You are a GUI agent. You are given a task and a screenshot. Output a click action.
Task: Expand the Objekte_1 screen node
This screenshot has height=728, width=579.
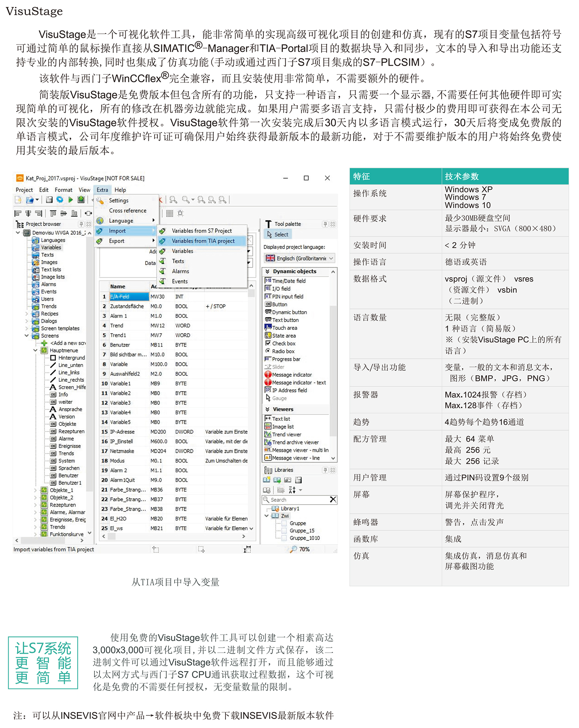click(x=35, y=490)
